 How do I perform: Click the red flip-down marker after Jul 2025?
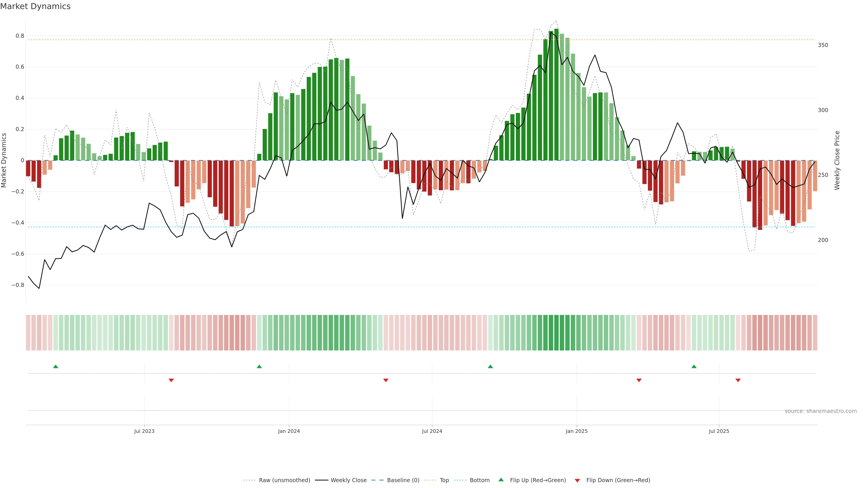pos(738,380)
